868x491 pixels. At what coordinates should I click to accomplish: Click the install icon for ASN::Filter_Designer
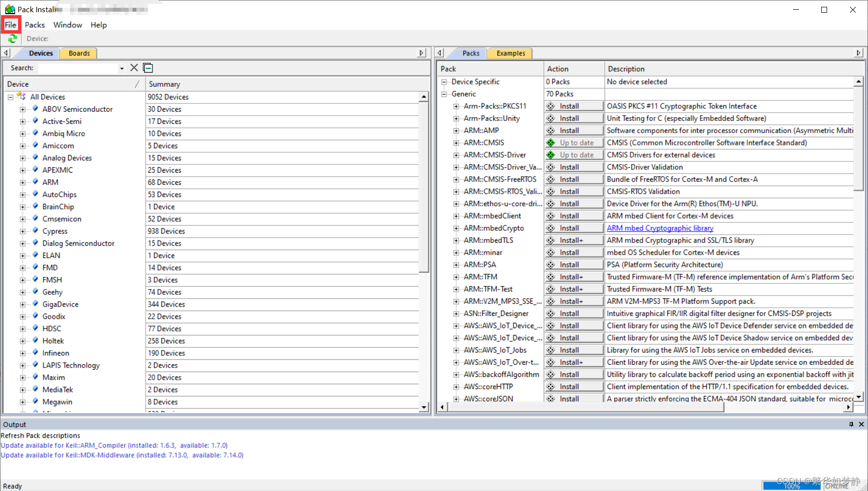pyautogui.click(x=551, y=314)
